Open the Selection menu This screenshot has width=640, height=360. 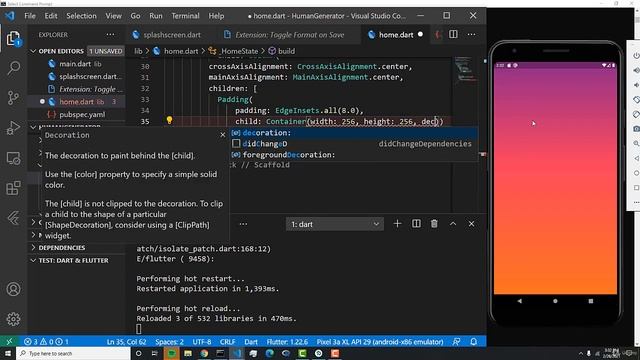coord(81,16)
